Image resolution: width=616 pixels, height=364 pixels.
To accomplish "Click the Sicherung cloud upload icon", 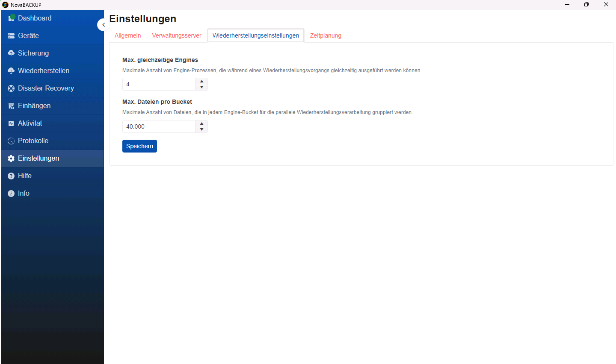I will 11,53.
